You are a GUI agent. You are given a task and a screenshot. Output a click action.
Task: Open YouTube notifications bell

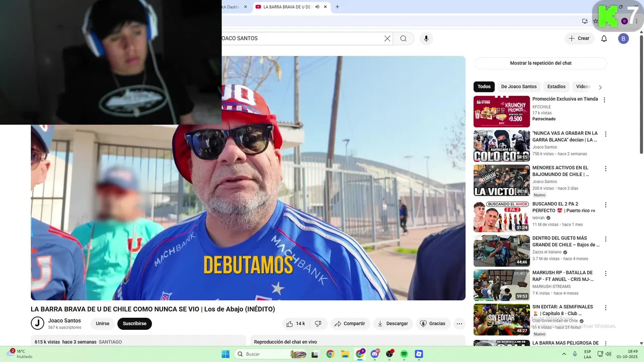click(x=604, y=39)
